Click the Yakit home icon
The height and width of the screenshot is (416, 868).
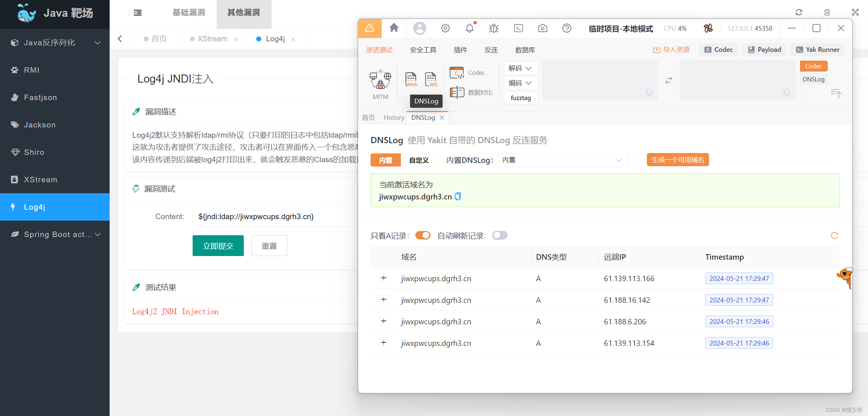pos(394,28)
